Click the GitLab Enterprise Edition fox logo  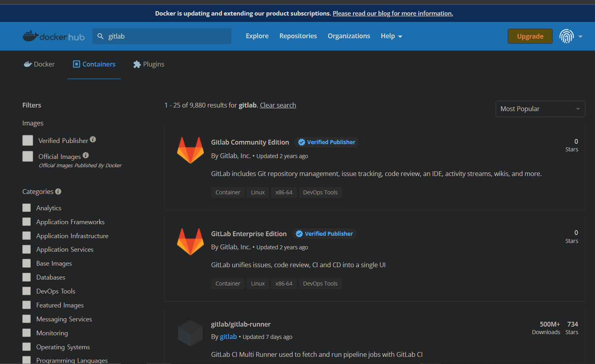coord(190,242)
